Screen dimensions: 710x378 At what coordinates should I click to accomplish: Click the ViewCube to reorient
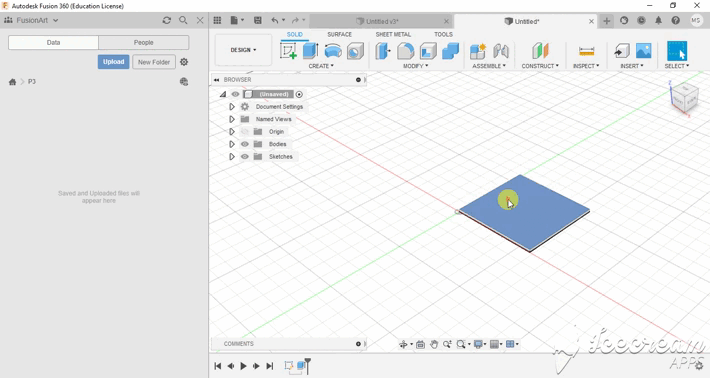(x=684, y=97)
